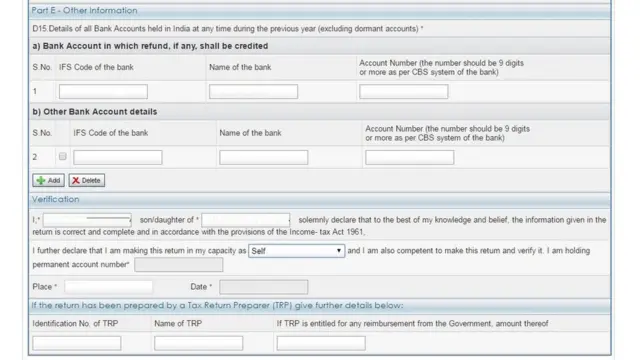The image size is (640, 360).
Task: Click the permanent account number field
Action: click(x=179, y=264)
